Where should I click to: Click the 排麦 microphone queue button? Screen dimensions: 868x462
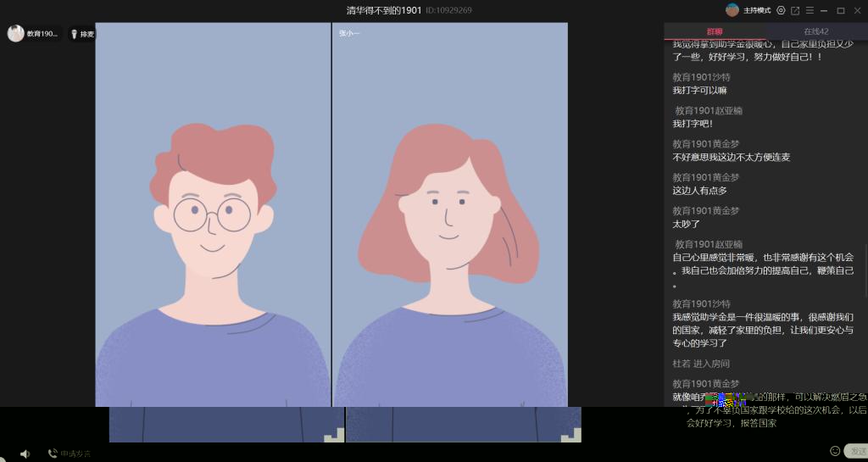pyautogui.click(x=82, y=34)
